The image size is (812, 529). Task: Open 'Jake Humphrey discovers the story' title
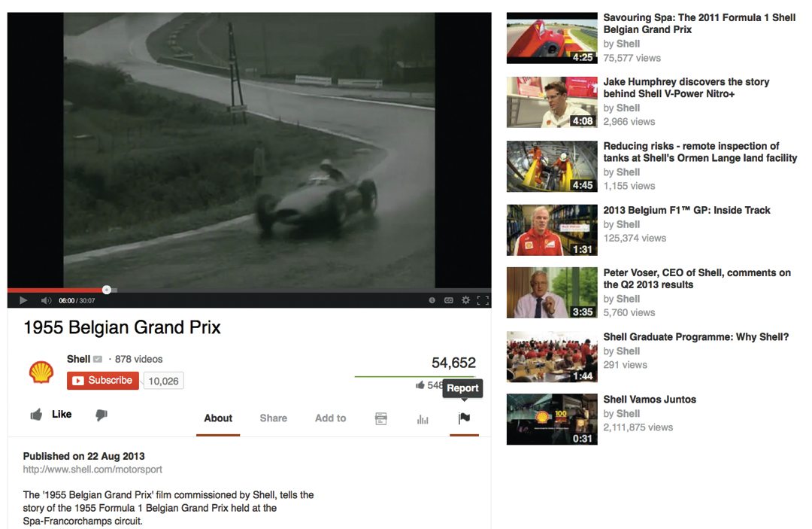686,87
